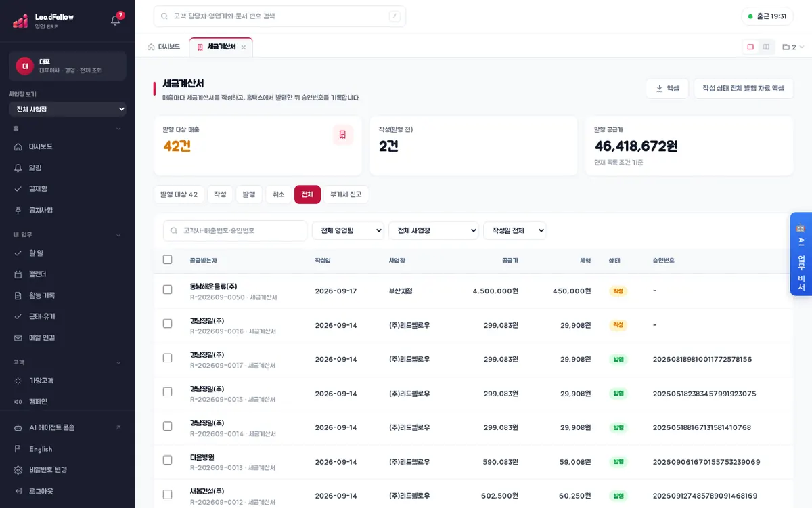Filter list by 작성 status
Viewport: 812px width, 508px height.
(220, 194)
